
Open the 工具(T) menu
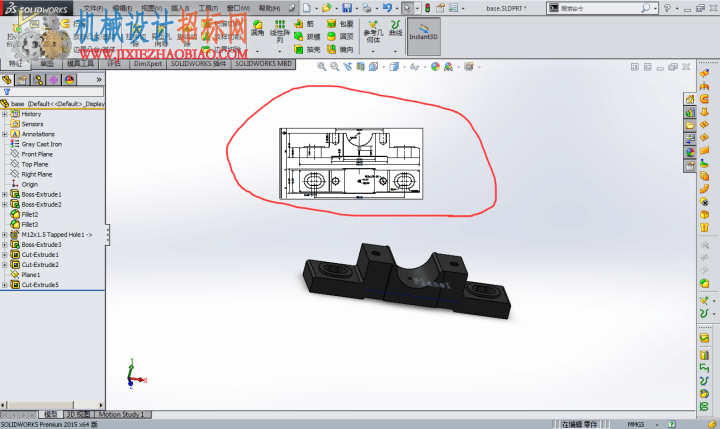tap(208, 8)
